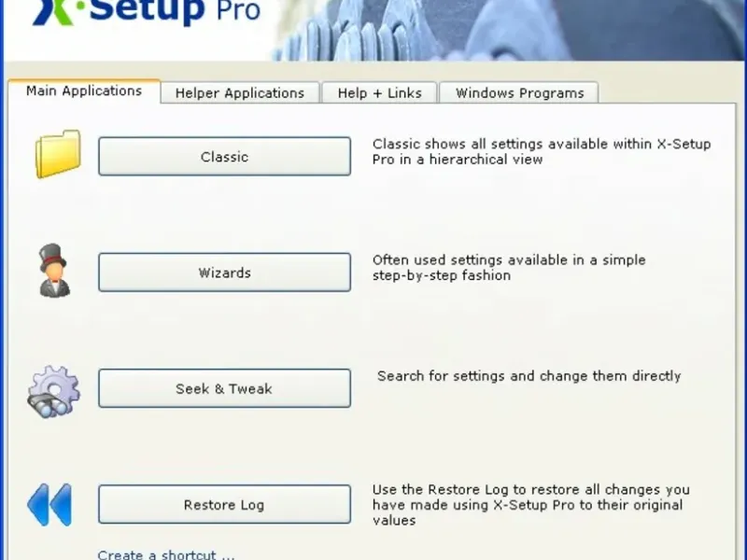
Task: Click the top-hat wizard icon
Action: [54, 270]
